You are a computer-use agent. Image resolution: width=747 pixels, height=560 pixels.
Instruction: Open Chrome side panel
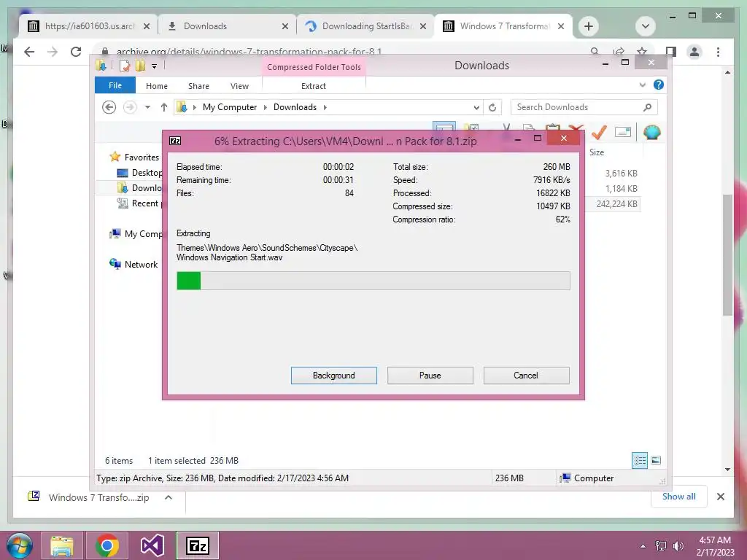tap(671, 52)
